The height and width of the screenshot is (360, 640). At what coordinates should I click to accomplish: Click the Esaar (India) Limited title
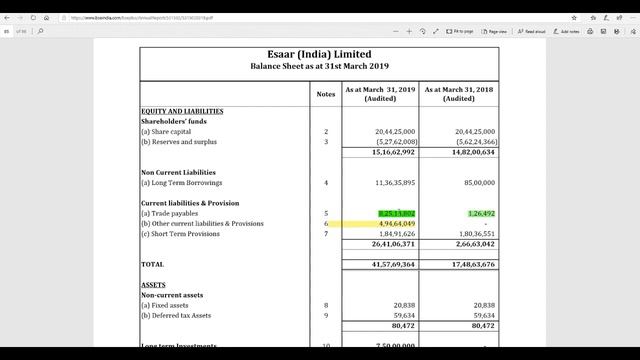tap(319, 54)
